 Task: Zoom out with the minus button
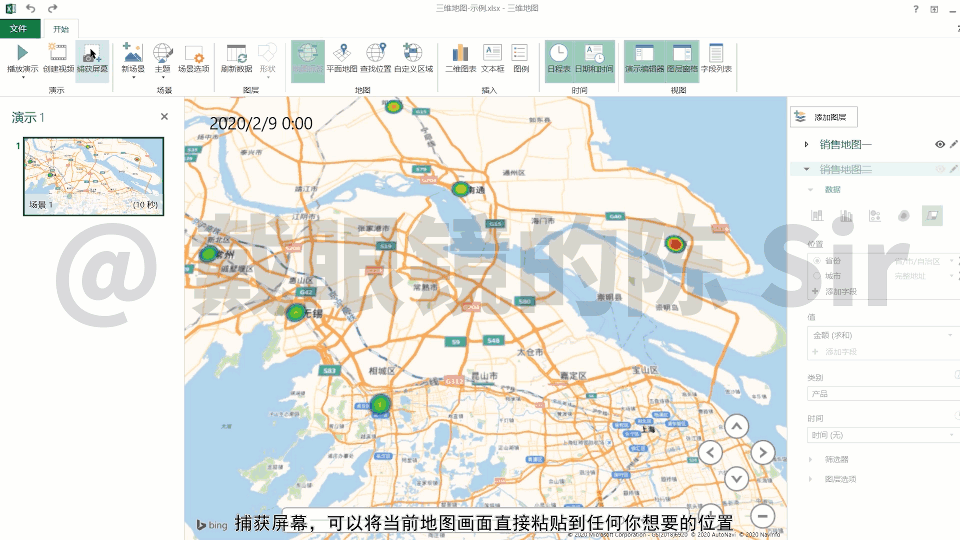[x=763, y=516]
